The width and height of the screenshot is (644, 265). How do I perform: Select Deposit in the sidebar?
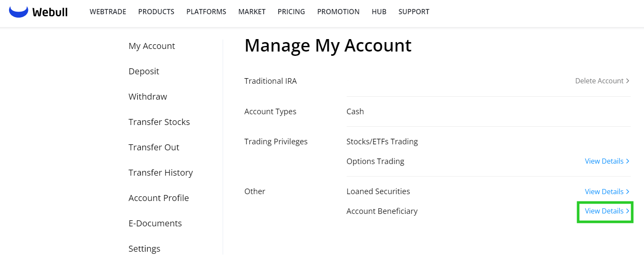click(144, 71)
